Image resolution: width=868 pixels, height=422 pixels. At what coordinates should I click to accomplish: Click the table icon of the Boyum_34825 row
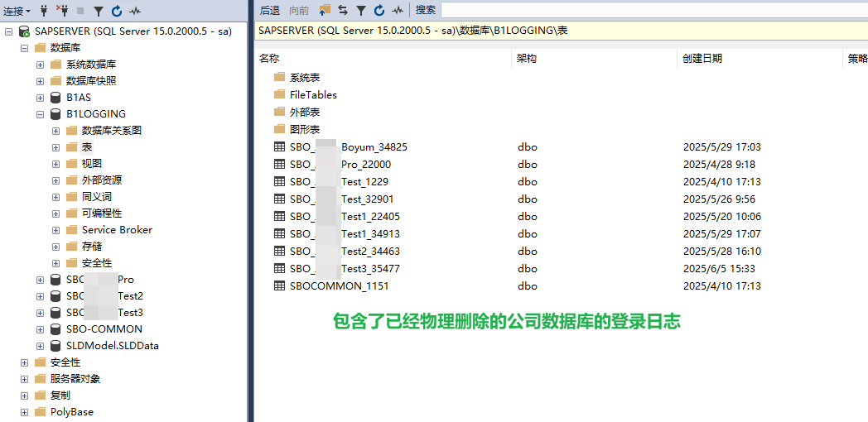point(280,147)
